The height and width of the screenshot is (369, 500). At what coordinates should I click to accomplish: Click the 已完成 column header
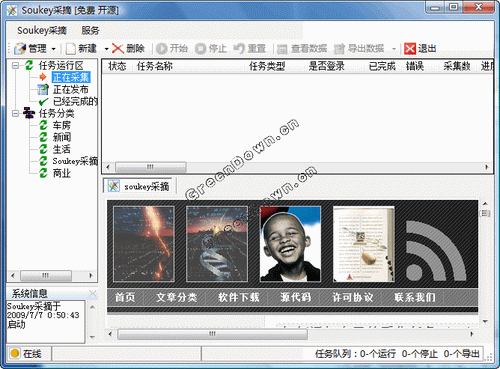click(382, 66)
